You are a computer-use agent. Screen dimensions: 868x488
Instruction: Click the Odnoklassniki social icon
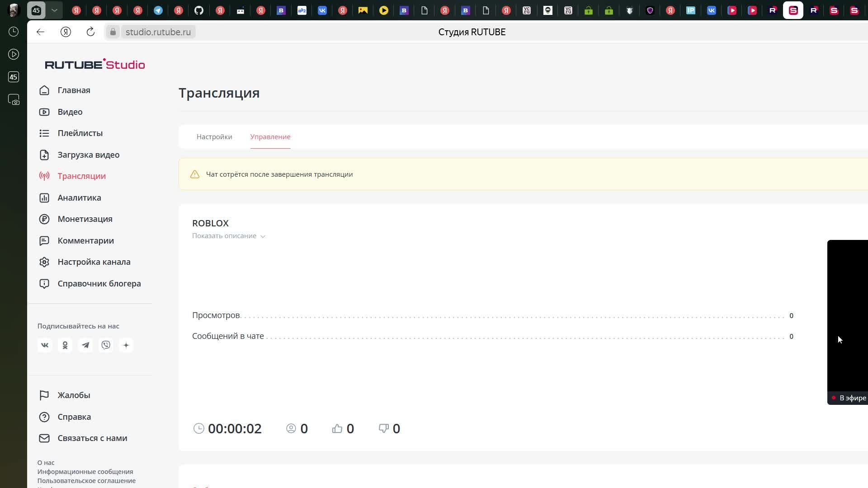(x=65, y=345)
